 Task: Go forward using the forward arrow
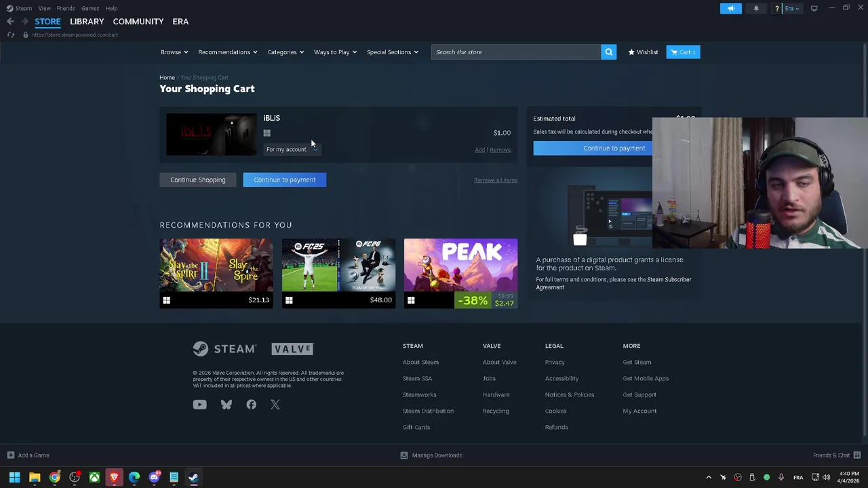coord(24,22)
